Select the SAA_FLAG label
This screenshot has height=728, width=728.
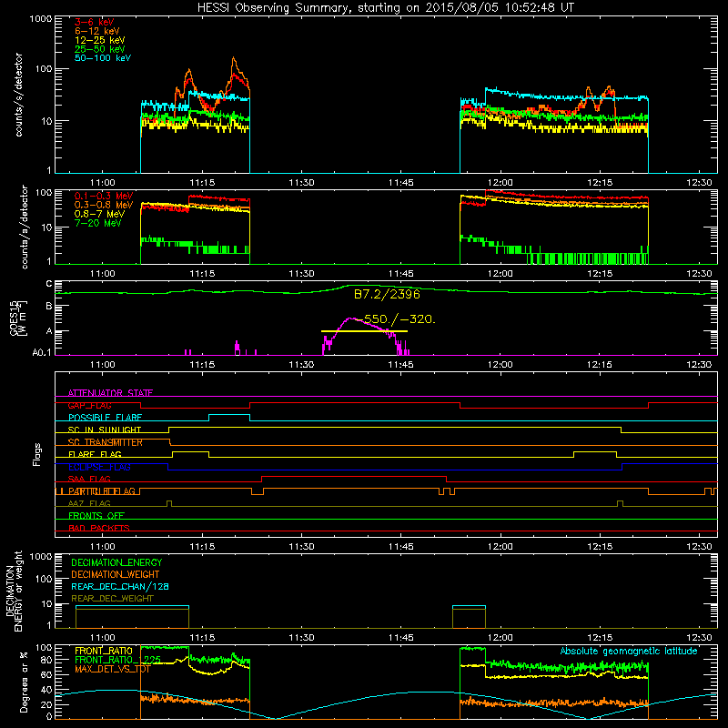(89, 479)
